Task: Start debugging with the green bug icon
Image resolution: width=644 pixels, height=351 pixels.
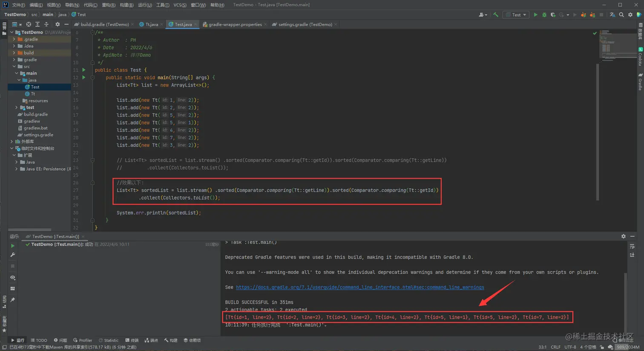Action: (x=544, y=15)
